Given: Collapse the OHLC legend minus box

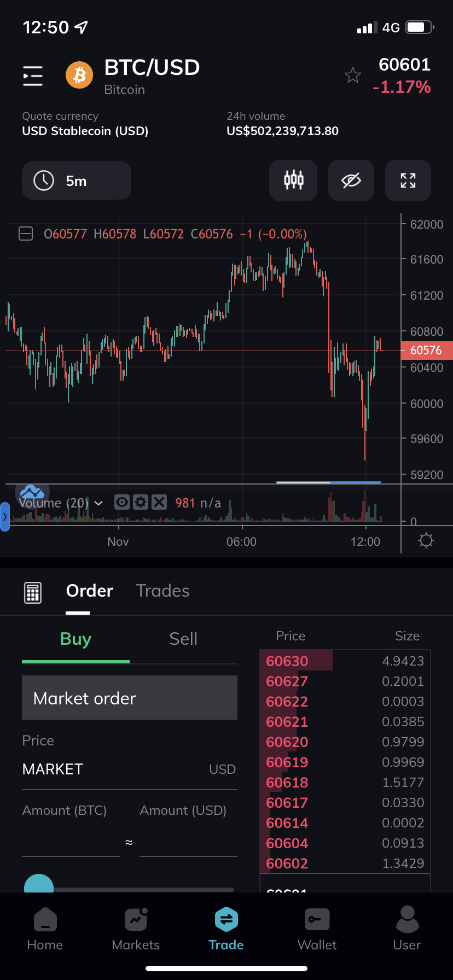Looking at the screenshot, I should pos(26,234).
